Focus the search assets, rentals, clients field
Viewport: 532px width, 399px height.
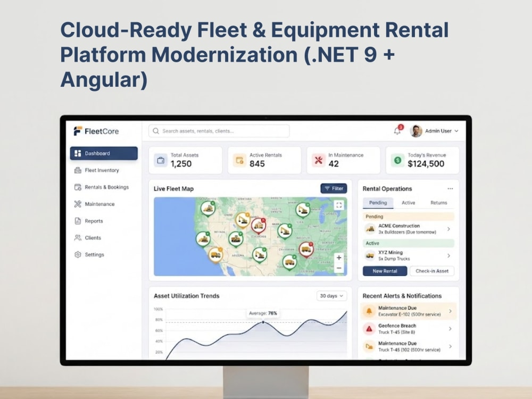219,131
